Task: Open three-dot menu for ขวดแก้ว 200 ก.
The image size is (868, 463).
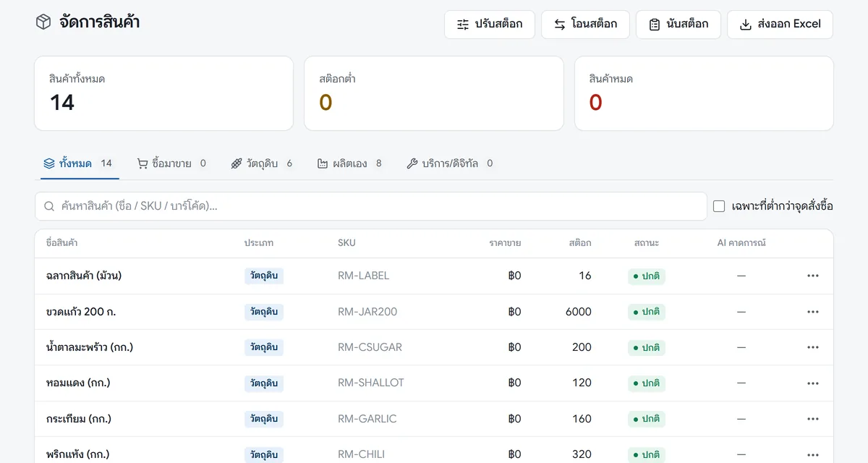Action: [813, 312]
